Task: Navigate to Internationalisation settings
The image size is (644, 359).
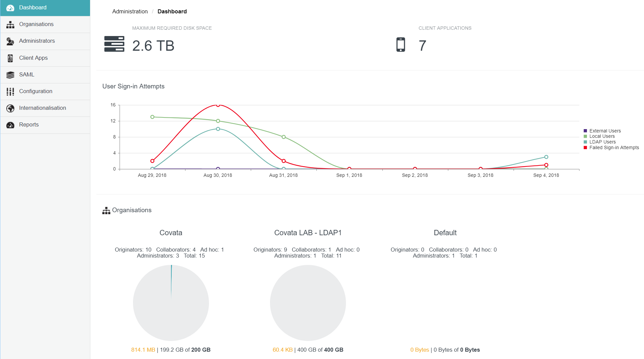Action: 45,108
